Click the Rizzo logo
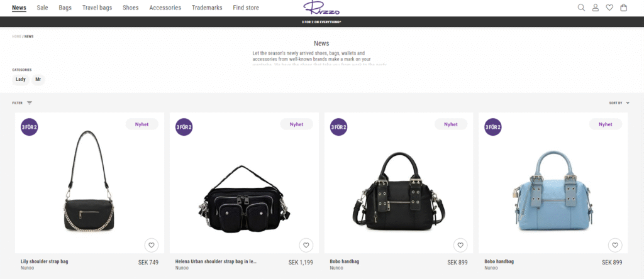This screenshot has height=279, width=644. click(x=321, y=8)
